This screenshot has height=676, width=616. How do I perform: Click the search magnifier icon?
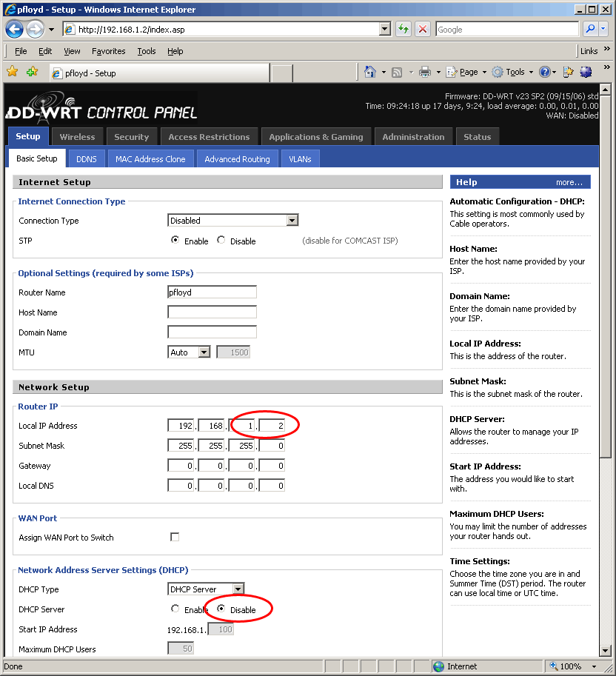[591, 30]
